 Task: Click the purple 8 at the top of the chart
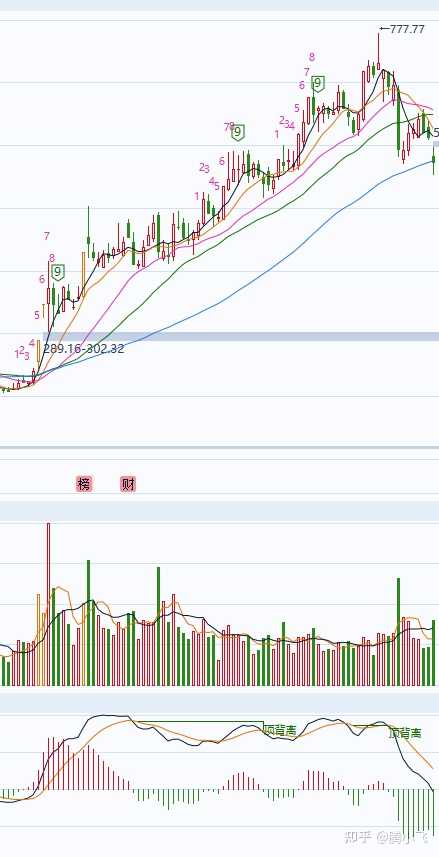coord(312,56)
